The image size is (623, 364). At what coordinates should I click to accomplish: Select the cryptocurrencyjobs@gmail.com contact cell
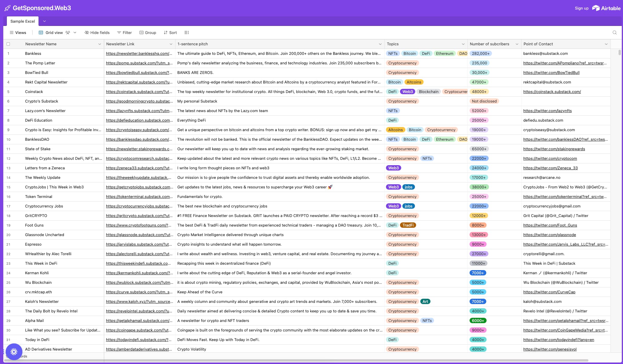(x=566, y=206)
